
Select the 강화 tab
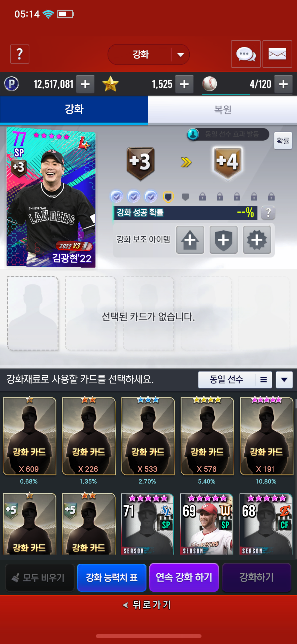tap(74, 110)
